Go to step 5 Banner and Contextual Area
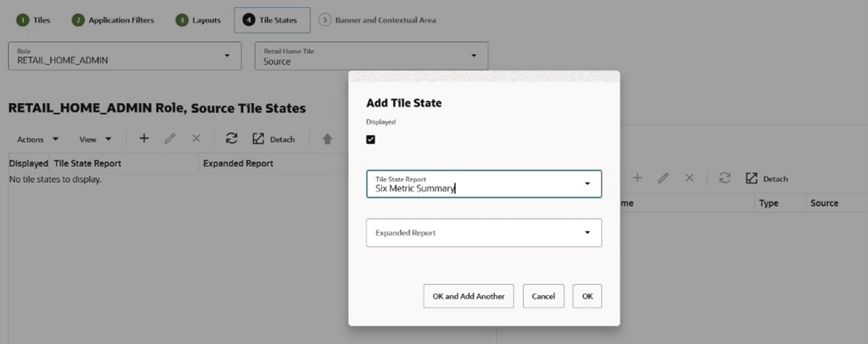Image resolution: width=868 pixels, height=344 pixels. (377, 20)
